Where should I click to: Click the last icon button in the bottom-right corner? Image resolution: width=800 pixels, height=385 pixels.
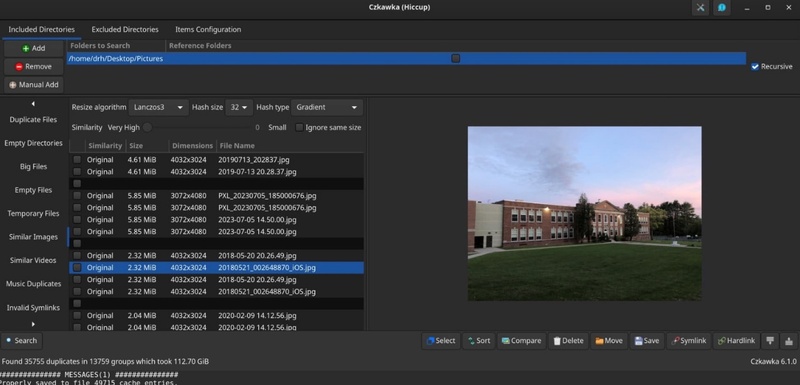click(x=789, y=341)
